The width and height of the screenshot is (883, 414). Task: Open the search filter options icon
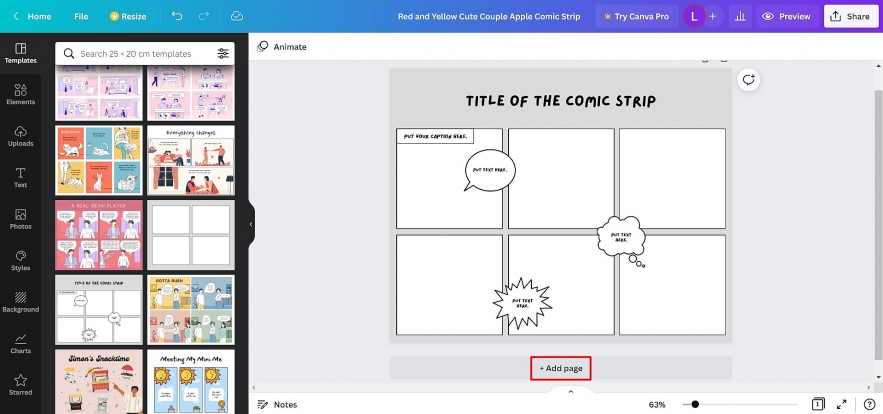[x=223, y=53]
